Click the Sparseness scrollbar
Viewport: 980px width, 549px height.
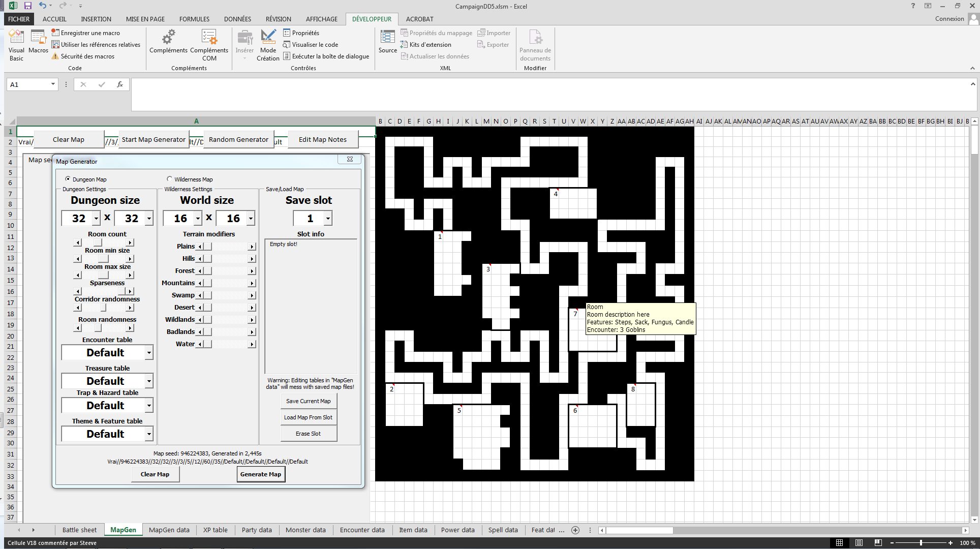coord(104,291)
